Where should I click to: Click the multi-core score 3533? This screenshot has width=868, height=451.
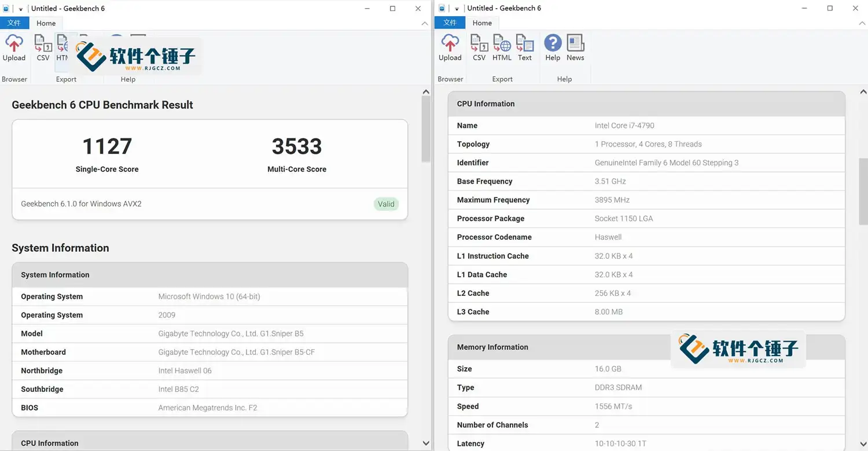[297, 146]
